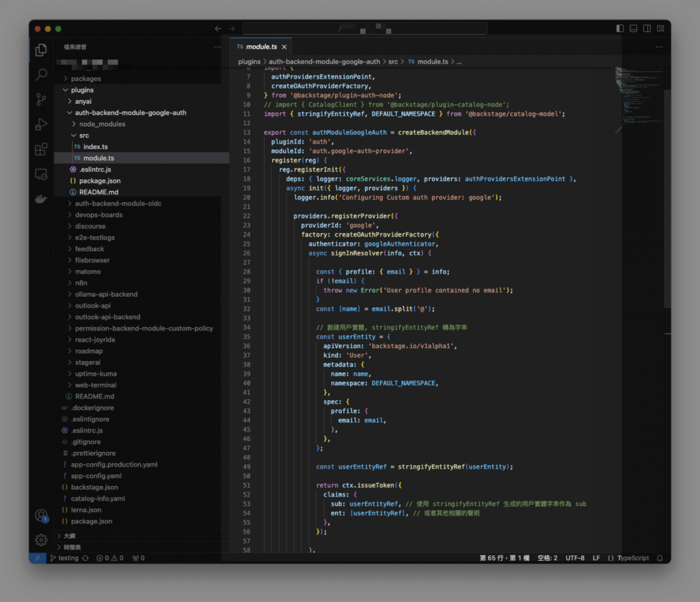Open the Explorer view in activity bar

(41, 49)
